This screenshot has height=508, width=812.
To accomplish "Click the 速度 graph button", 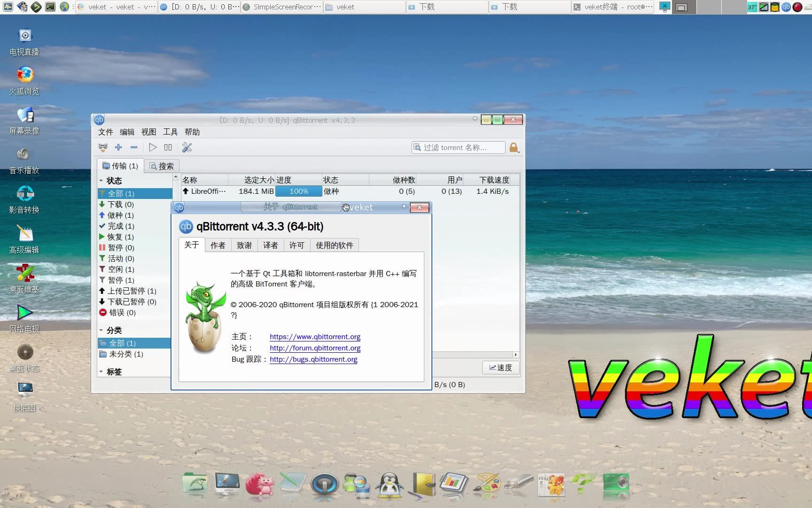I will pyautogui.click(x=501, y=368).
